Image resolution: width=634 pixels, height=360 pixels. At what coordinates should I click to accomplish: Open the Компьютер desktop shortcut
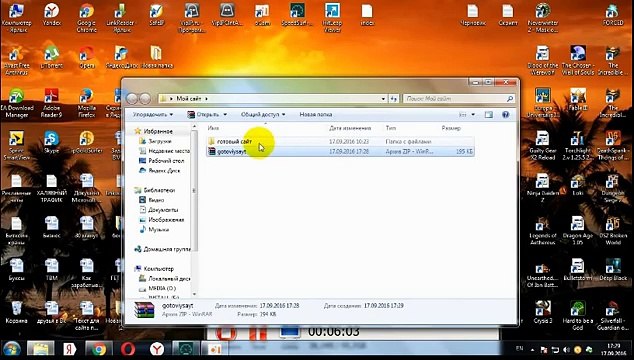pyautogui.click(x=17, y=18)
